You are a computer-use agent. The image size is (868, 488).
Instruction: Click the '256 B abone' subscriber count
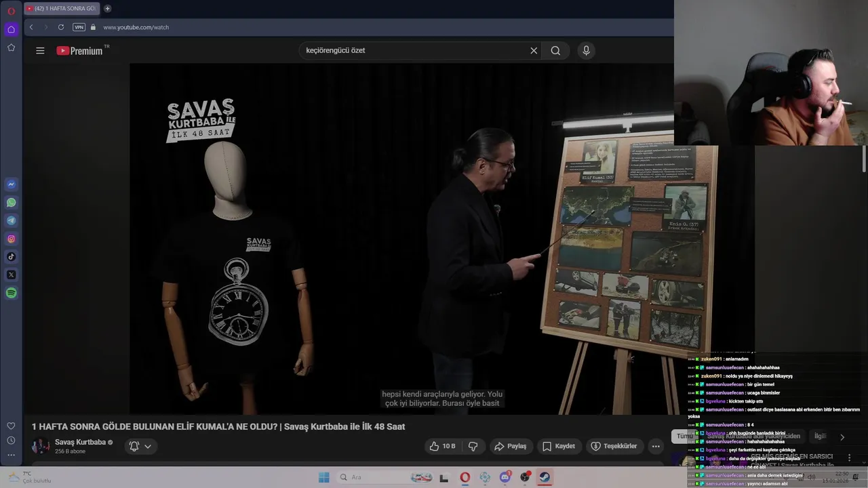(70, 451)
